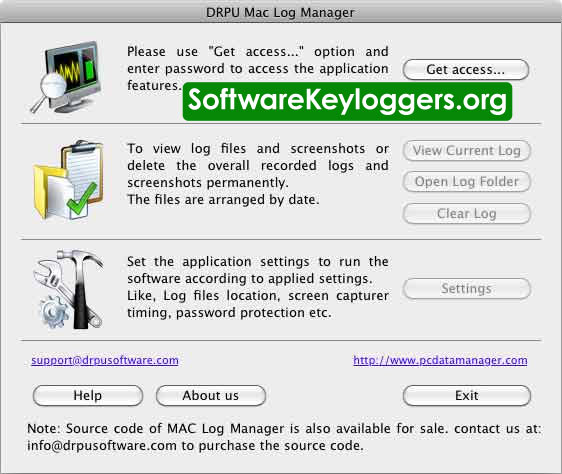Open the Help button

tap(88, 395)
